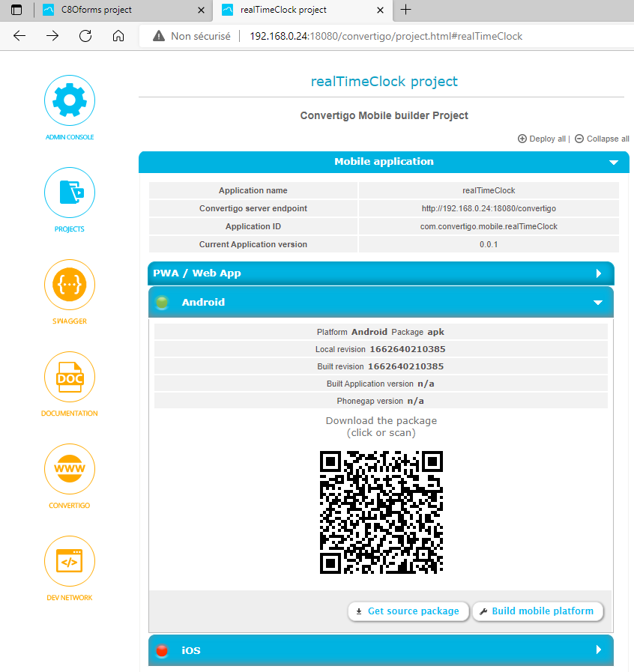Screen dimensions: 634x672
Task: Click the Get source package button
Action: click(x=408, y=611)
